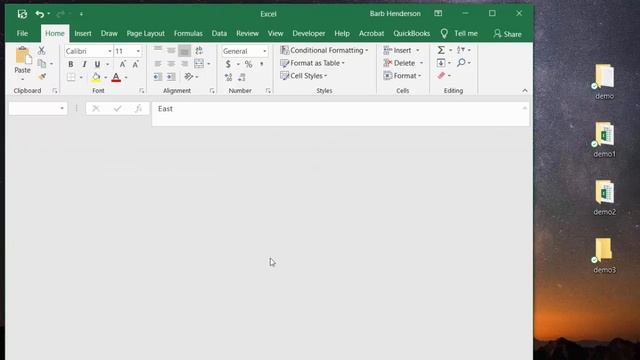Image resolution: width=640 pixels, height=360 pixels.
Task: Apply red Font Color
Action: [x=116, y=77]
